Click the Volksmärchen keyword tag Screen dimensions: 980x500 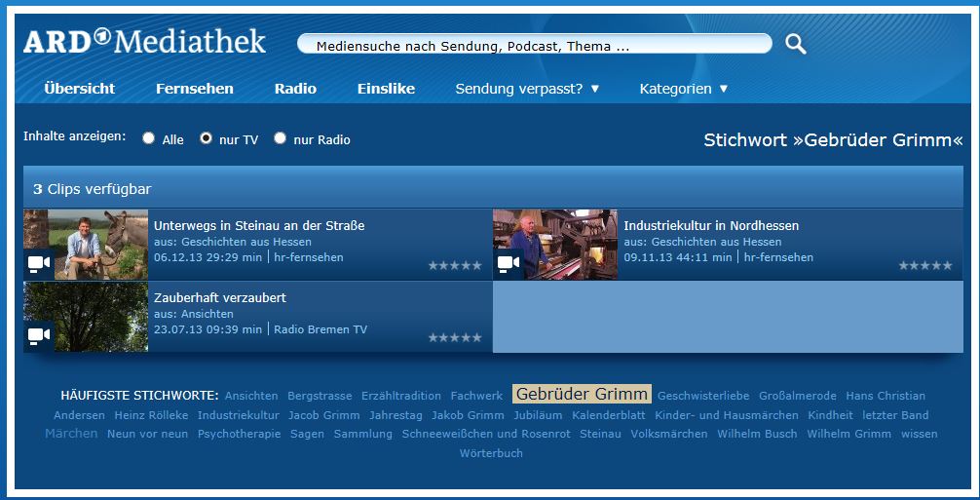[x=669, y=435]
